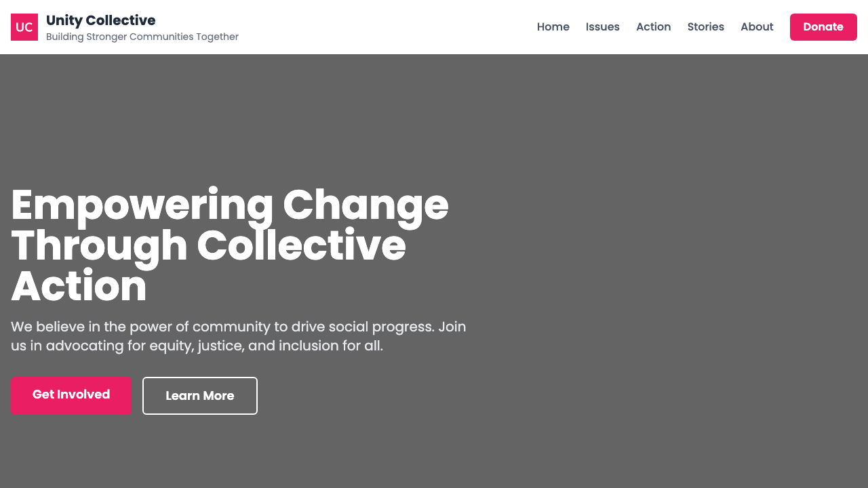
Task: Select the header navigation bar
Action: tap(434, 27)
